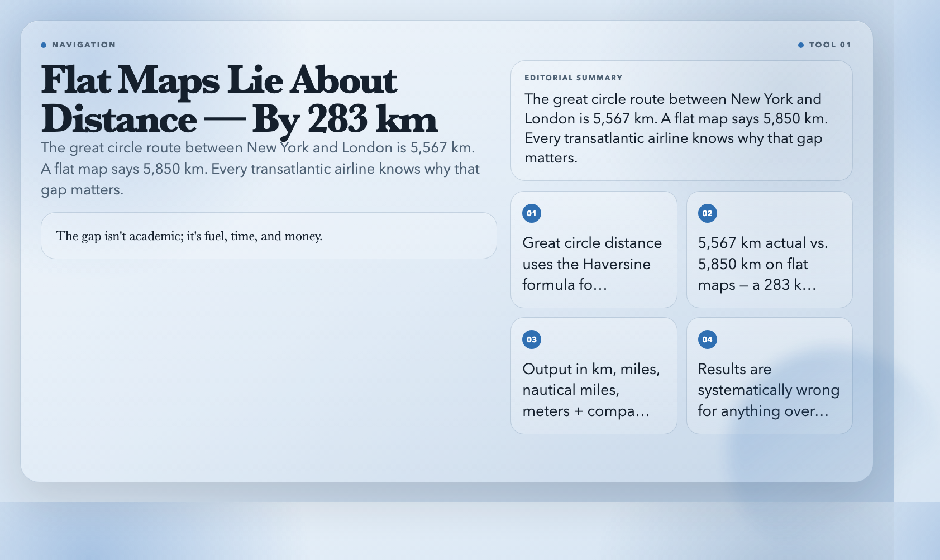Click the EDITORIAL SUMMARY heading
Viewport: 940px width, 560px height.
[573, 78]
